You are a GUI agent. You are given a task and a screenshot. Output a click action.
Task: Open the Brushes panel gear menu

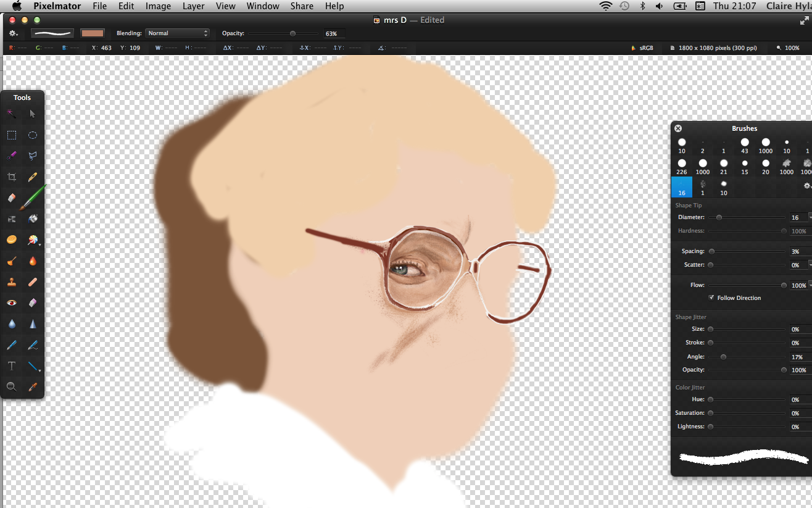(x=807, y=185)
